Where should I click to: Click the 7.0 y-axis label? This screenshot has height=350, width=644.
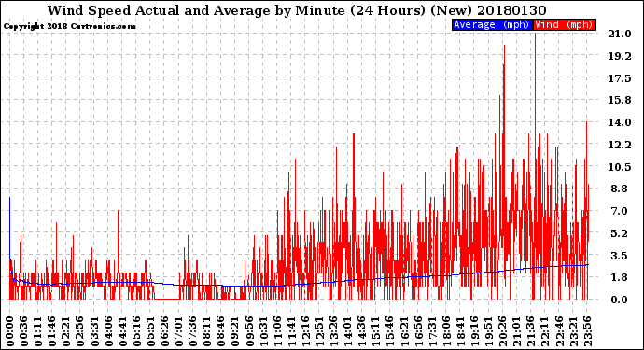coord(620,211)
